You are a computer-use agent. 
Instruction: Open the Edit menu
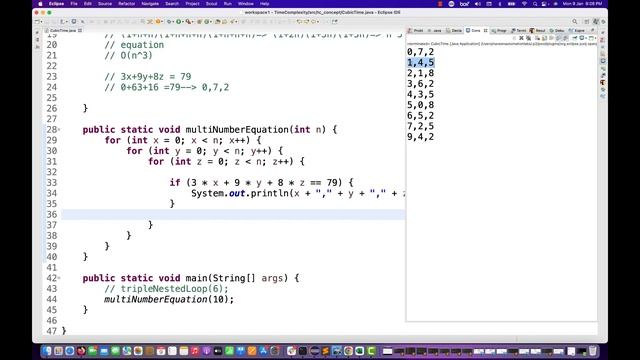point(87,4)
